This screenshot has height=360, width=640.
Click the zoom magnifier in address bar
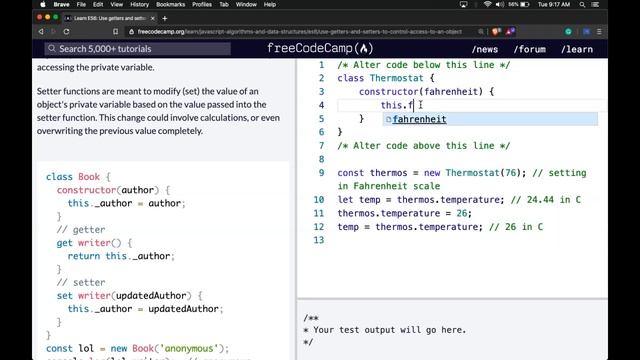click(x=481, y=31)
